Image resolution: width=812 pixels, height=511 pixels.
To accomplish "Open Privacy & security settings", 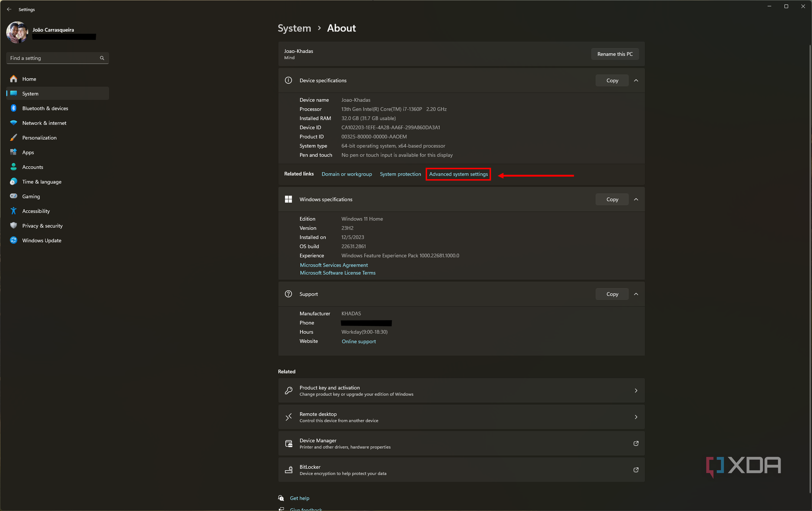I will [42, 226].
